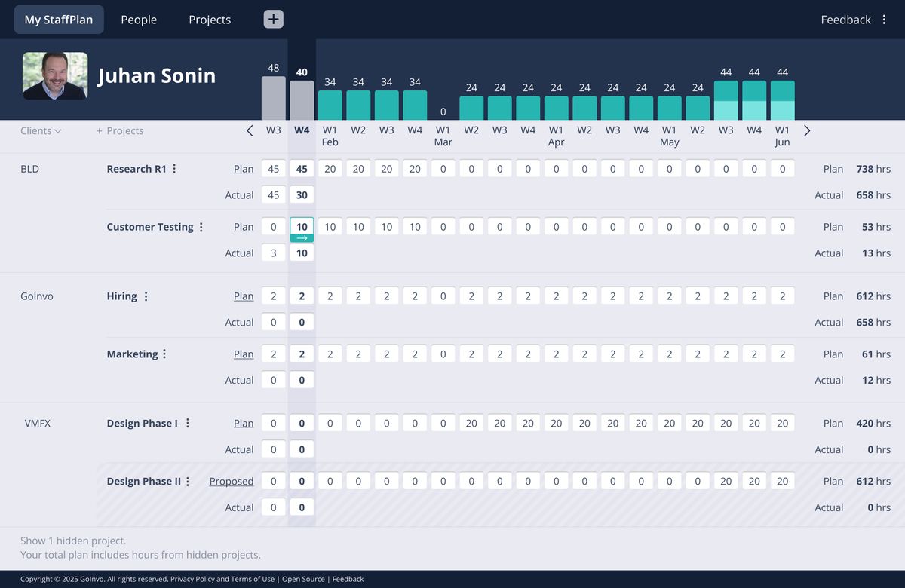Click the W1 Mar week header
Screen dimensions: 905x588
click(x=443, y=136)
